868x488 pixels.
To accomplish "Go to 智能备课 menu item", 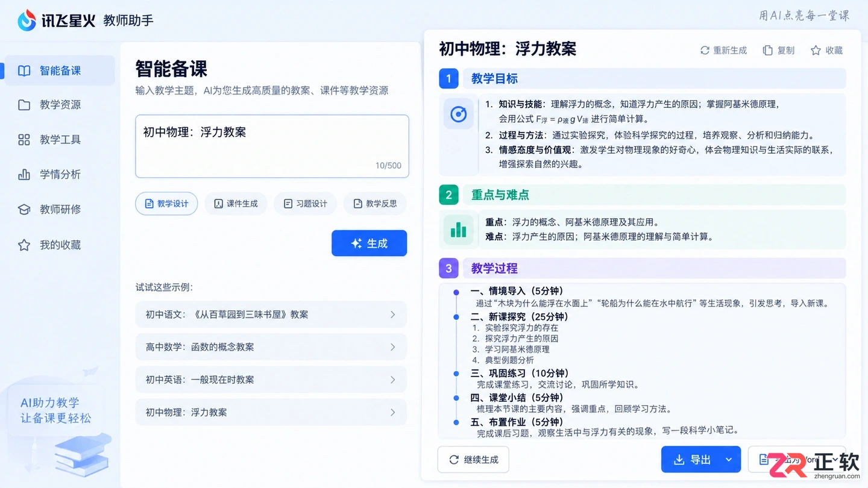I will [x=60, y=70].
